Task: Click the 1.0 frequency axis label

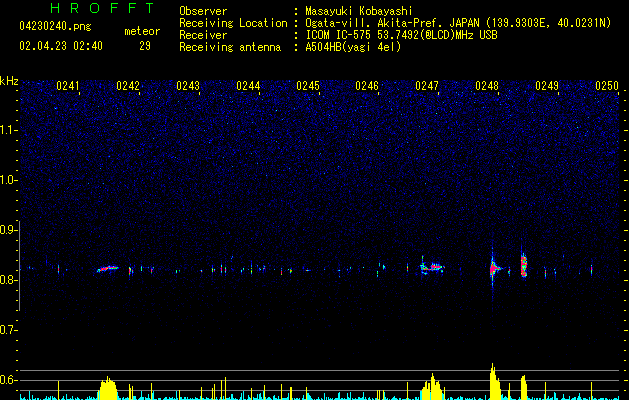Action: (x=8, y=180)
